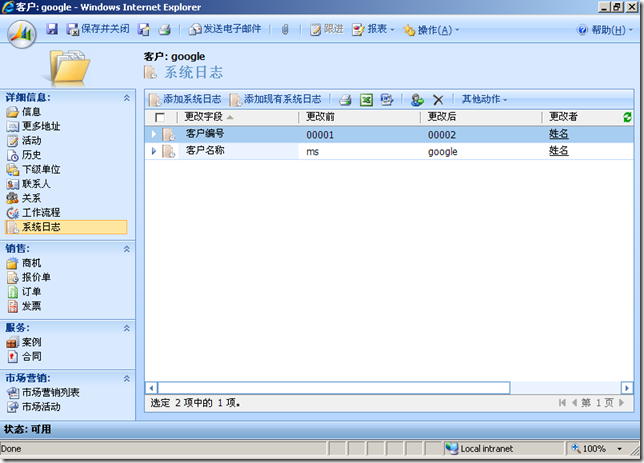Click 保存并关闭 (Save and Close)
Screen dimensions: 644x463
click(98, 29)
